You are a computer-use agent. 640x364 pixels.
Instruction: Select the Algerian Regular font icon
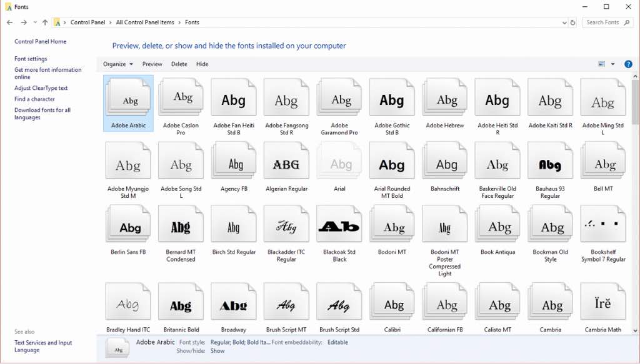coord(286,160)
